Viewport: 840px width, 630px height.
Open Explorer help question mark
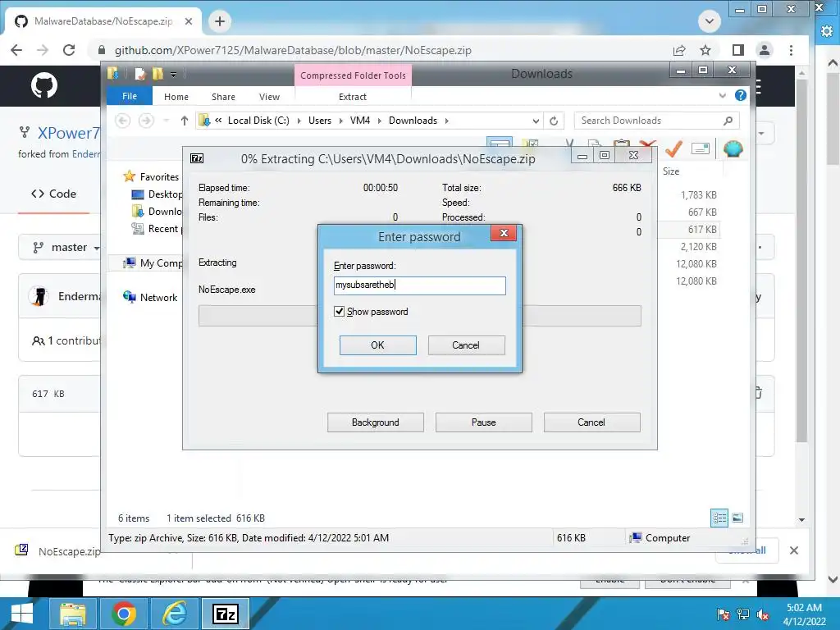741,95
